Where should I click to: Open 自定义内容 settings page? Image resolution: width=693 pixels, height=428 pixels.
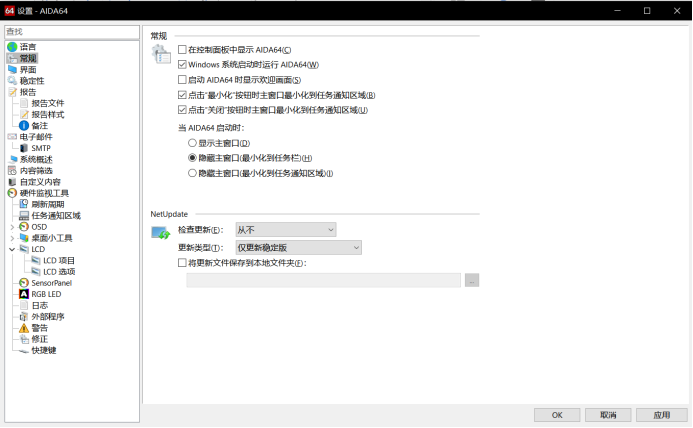(x=40, y=182)
